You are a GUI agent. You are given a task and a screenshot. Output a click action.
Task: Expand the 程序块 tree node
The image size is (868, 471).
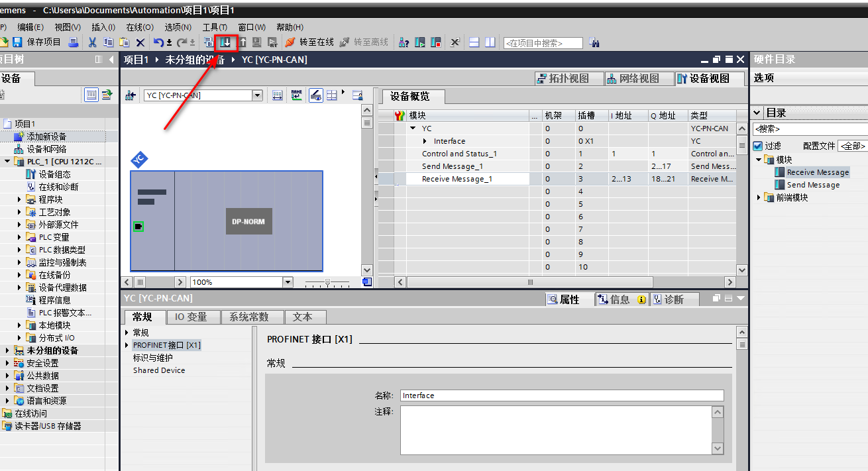(20, 199)
